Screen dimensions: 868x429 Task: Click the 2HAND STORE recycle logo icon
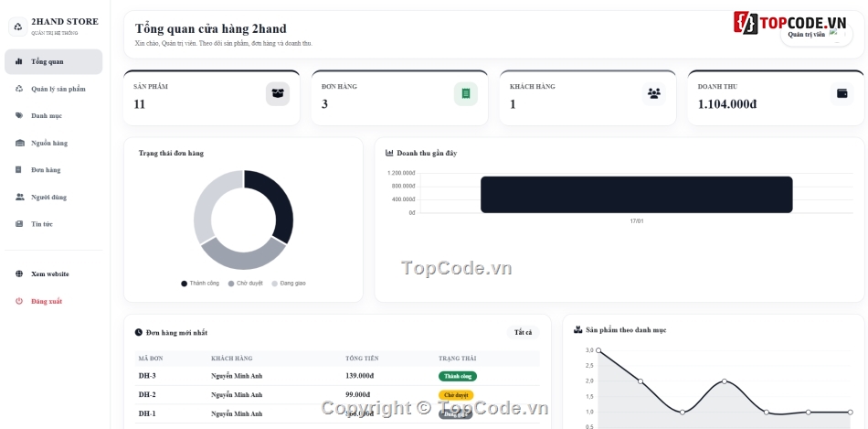18,27
